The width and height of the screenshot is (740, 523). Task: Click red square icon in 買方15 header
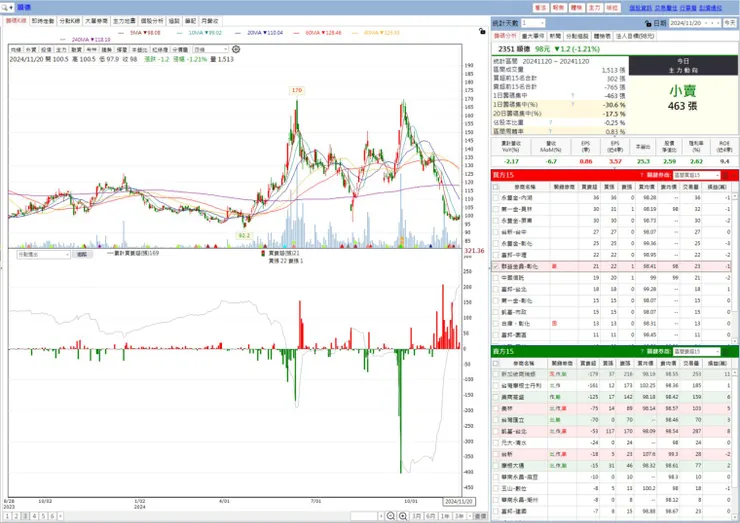726,175
